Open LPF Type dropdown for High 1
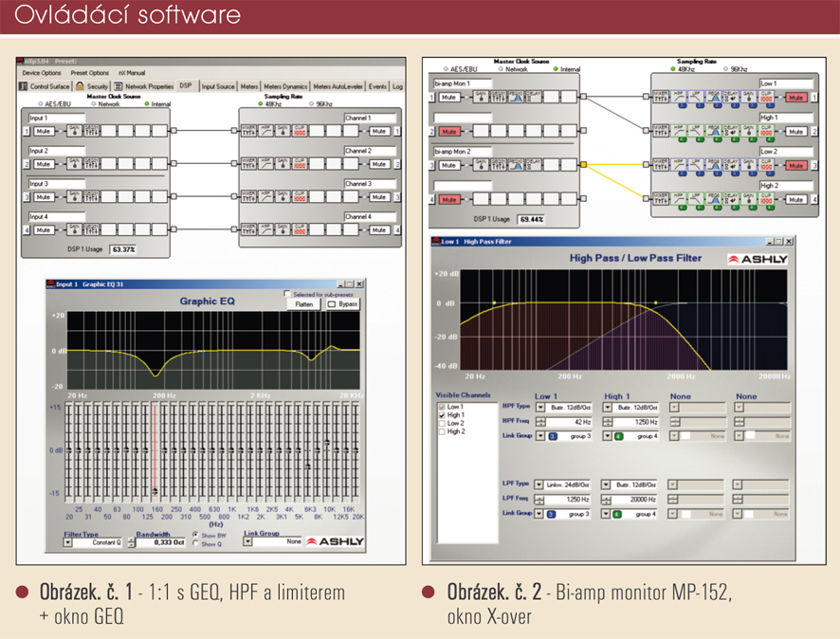The image size is (840, 639). (606, 484)
